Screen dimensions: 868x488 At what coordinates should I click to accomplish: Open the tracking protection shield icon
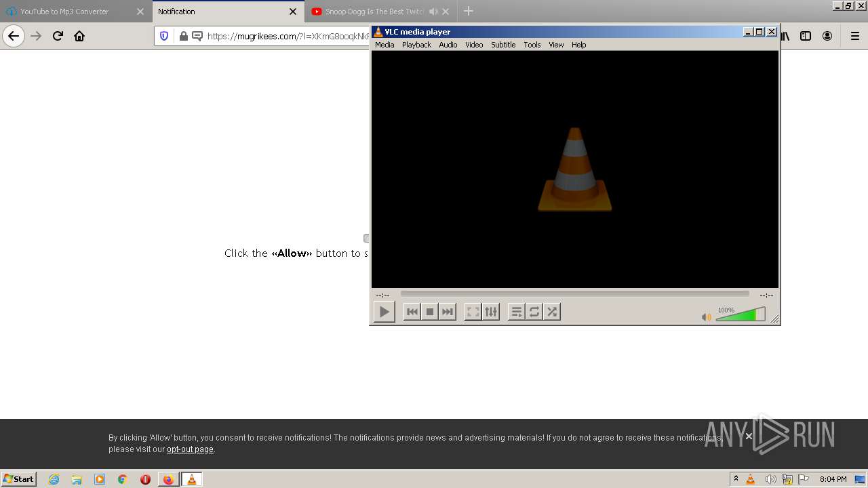164,36
